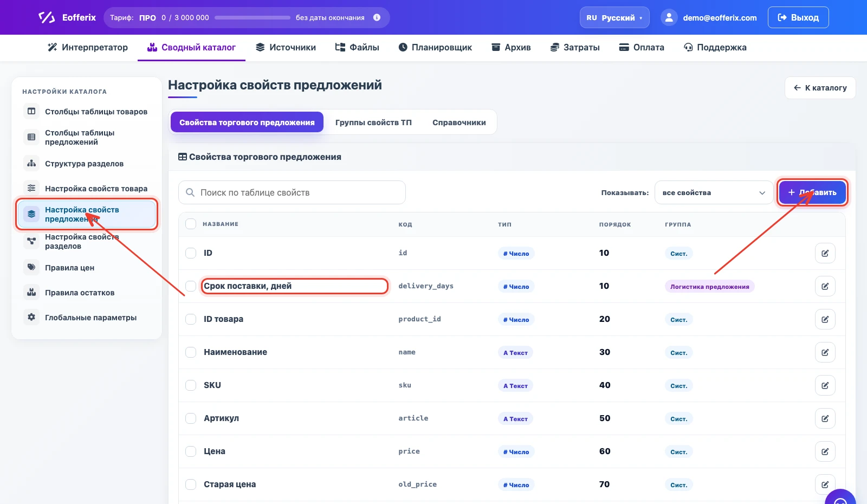Click Поиск по таблице свойств field
This screenshot has height=504, width=867.
click(292, 192)
